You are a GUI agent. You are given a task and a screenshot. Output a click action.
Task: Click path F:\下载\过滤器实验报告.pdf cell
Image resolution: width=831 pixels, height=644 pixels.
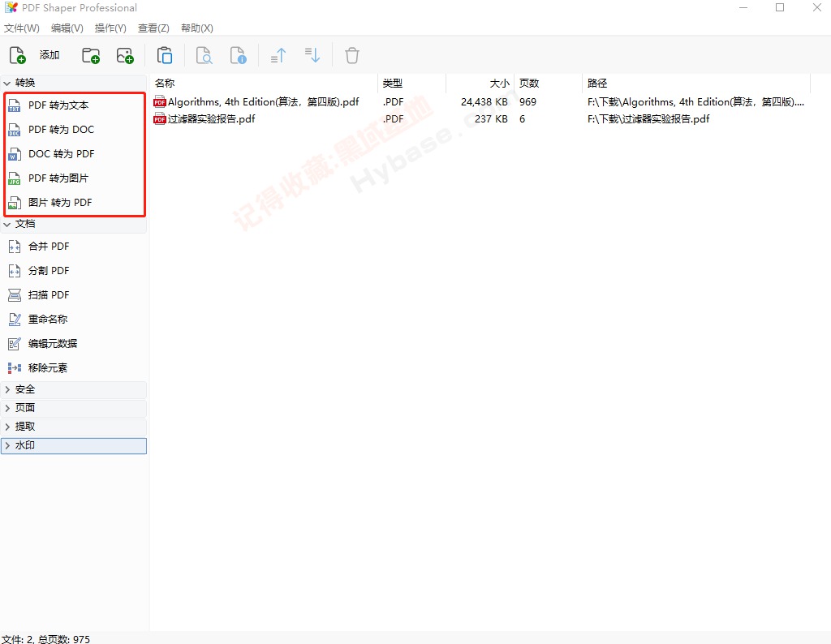click(x=648, y=118)
